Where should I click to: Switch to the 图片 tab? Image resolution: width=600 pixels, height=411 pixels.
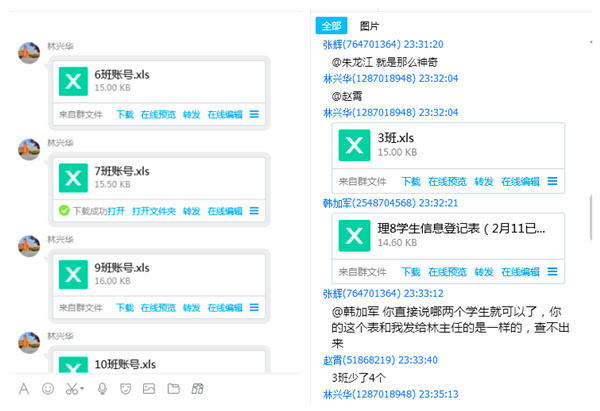(x=369, y=26)
